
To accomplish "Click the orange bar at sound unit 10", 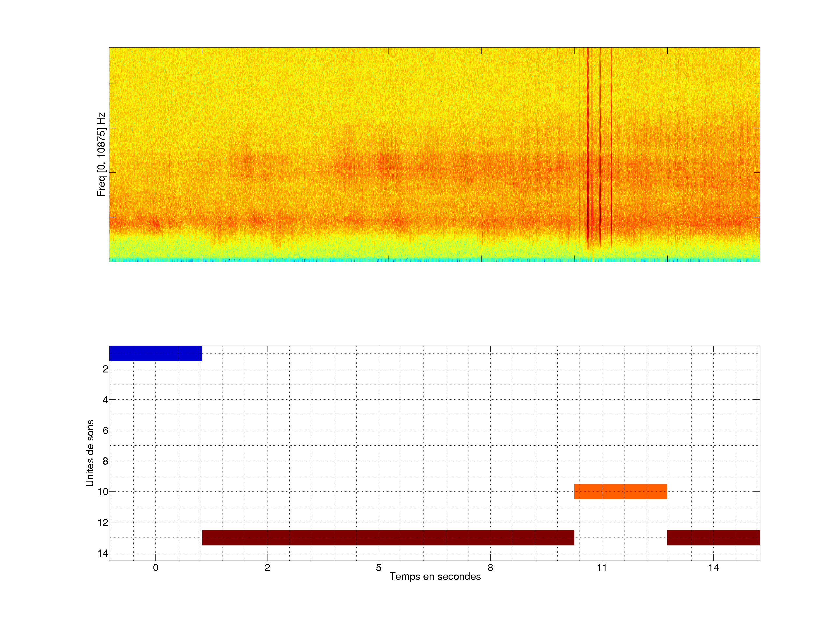I will 620,491.
